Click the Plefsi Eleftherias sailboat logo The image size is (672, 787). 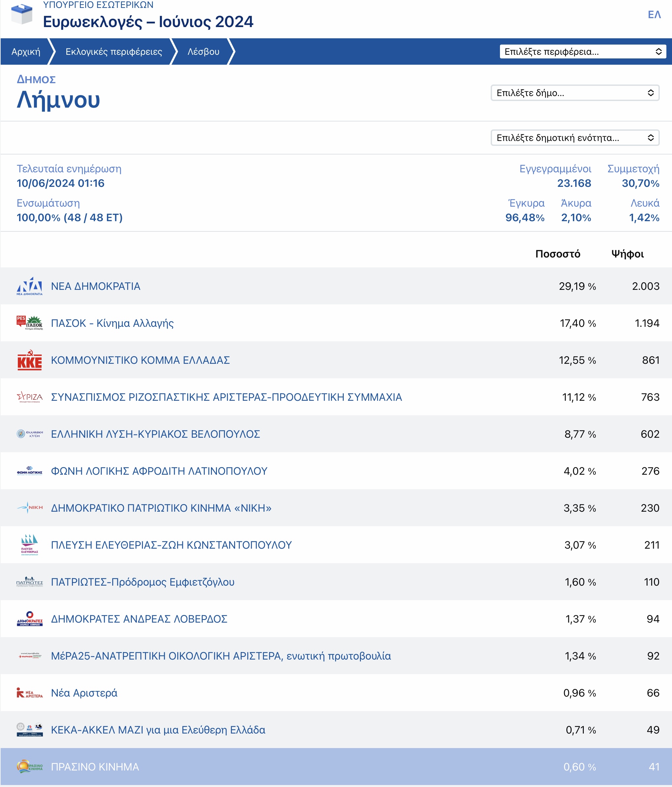click(x=30, y=545)
